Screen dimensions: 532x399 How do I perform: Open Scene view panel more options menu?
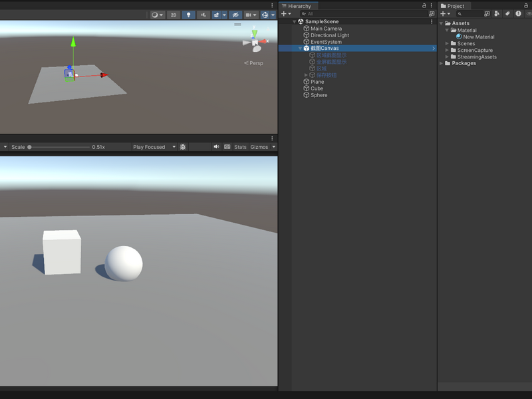point(272,5)
